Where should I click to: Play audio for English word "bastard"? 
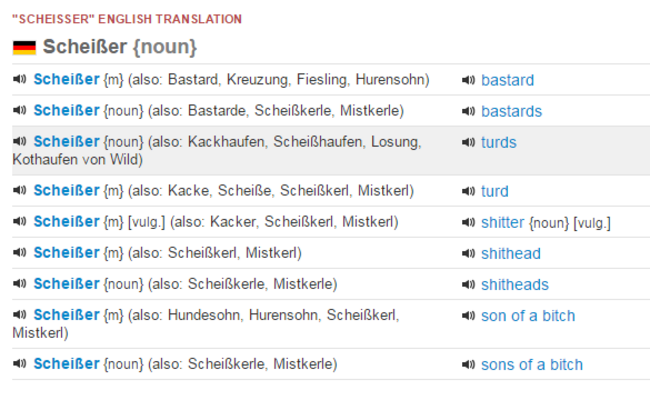(468, 80)
